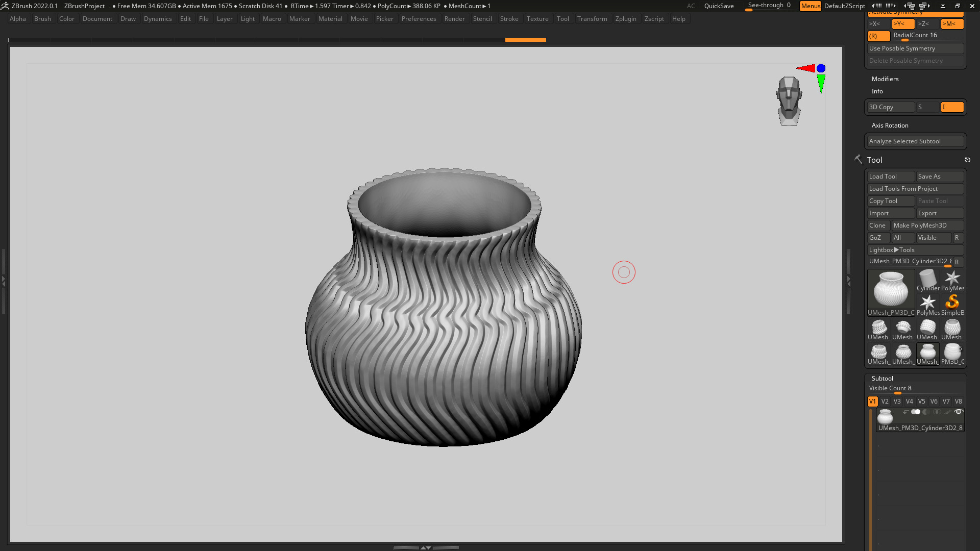Click the subtool arrow list-select icon
980x551 pixels.
(905, 412)
